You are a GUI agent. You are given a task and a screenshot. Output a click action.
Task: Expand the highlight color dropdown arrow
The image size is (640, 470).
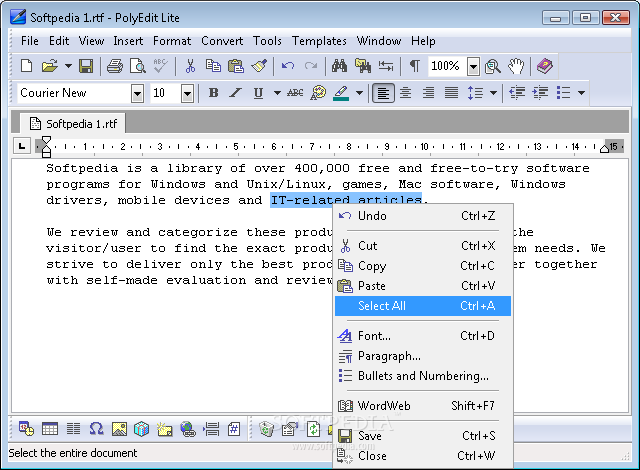point(359,93)
